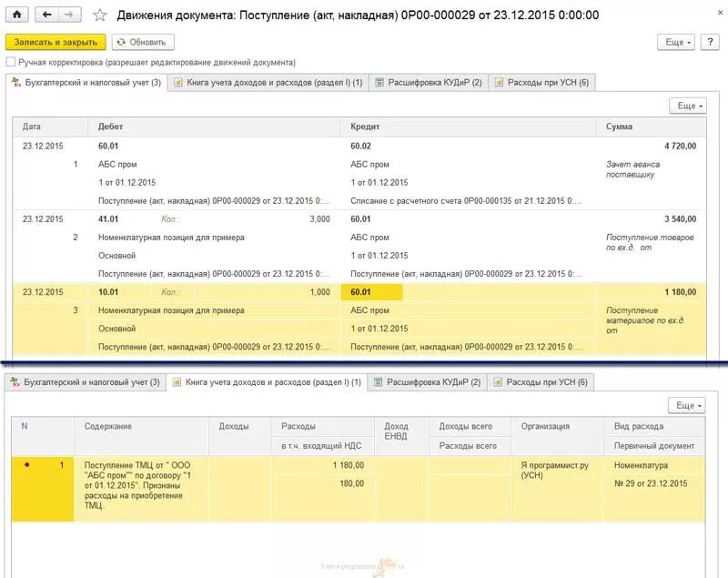Screen dimensions: 728x578
Task: Open the top-right Еще dropdown menu
Action: [x=675, y=42]
